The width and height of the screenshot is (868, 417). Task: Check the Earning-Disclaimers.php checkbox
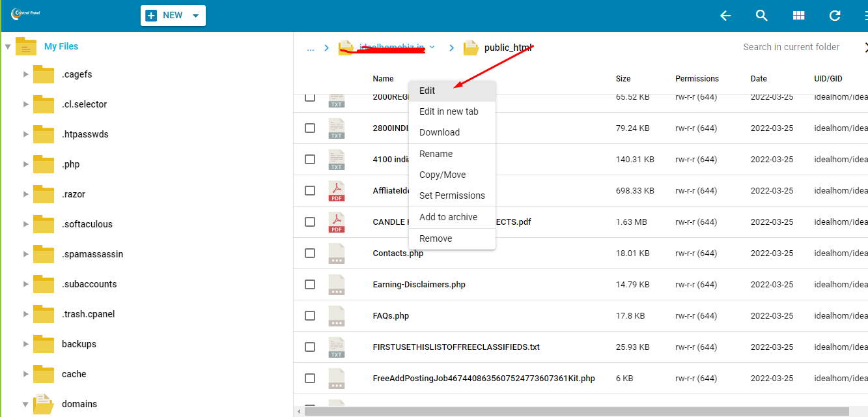[310, 284]
